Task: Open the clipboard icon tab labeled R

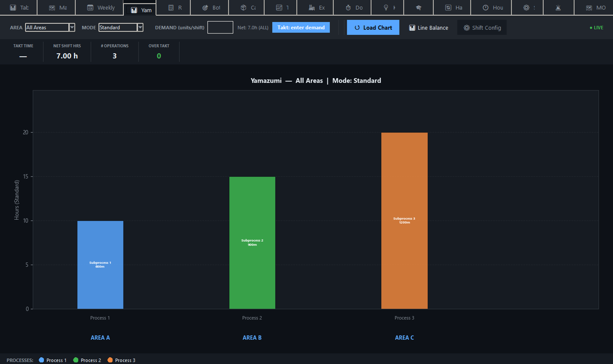Action: (173, 8)
